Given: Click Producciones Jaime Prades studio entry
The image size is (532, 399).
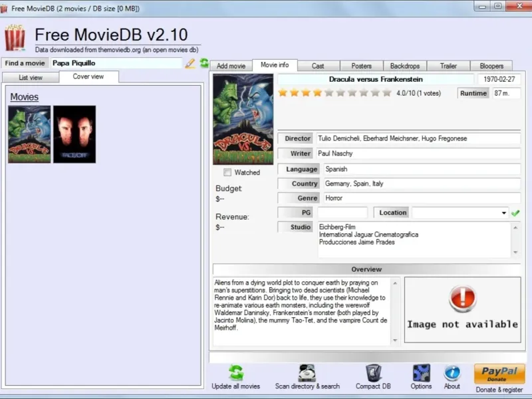Looking at the screenshot, I should [x=356, y=242].
